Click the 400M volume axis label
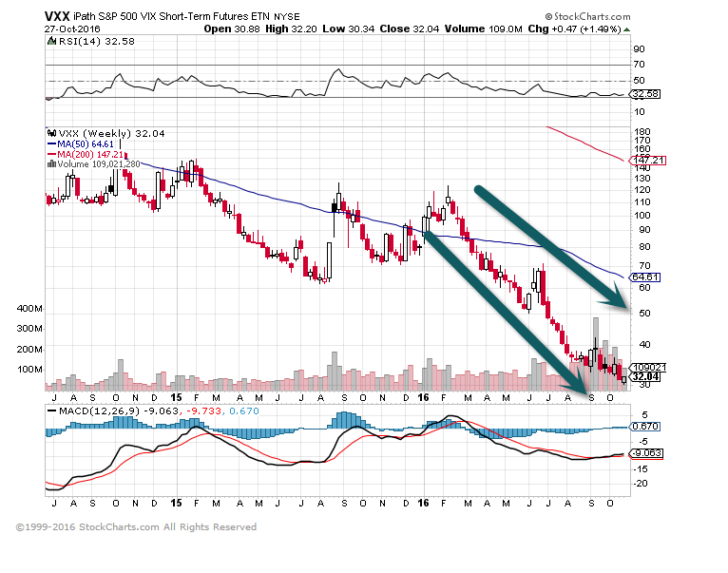 (x=29, y=308)
